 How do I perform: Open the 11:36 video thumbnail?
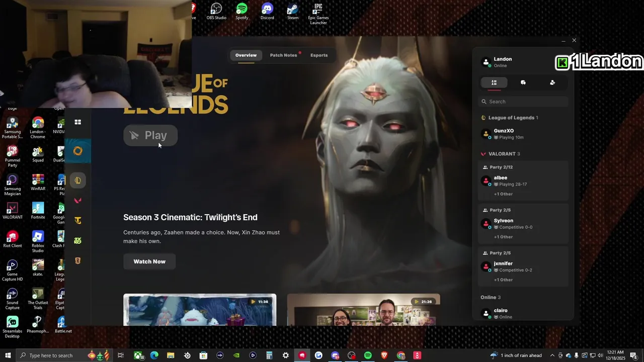point(200,310)
